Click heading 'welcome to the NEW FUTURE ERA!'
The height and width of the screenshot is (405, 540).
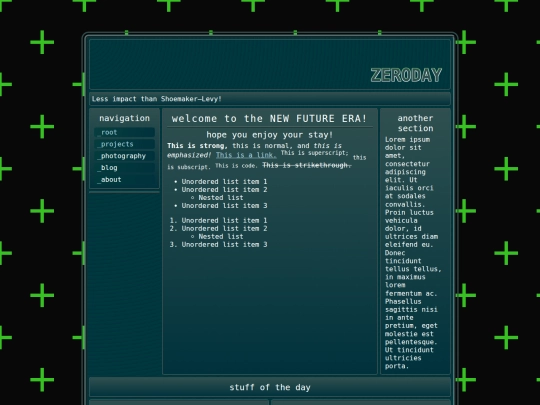coord(270,118)
